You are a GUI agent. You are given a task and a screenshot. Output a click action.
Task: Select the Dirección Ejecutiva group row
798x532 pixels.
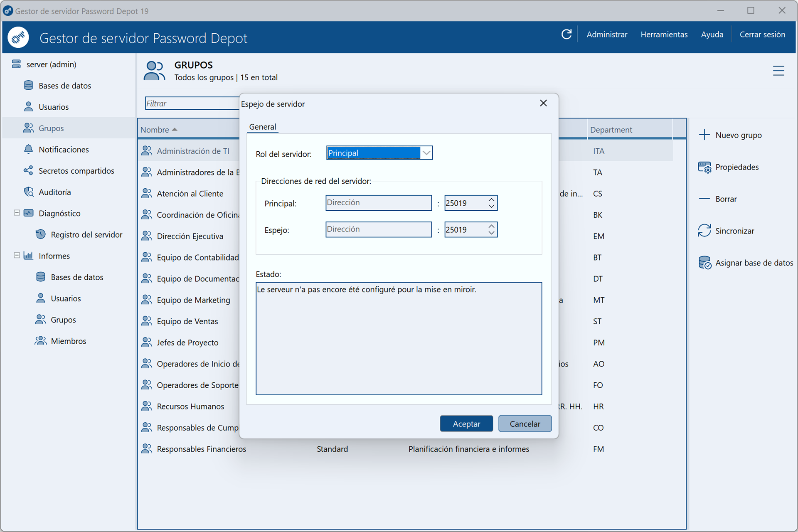coord(190,236)
